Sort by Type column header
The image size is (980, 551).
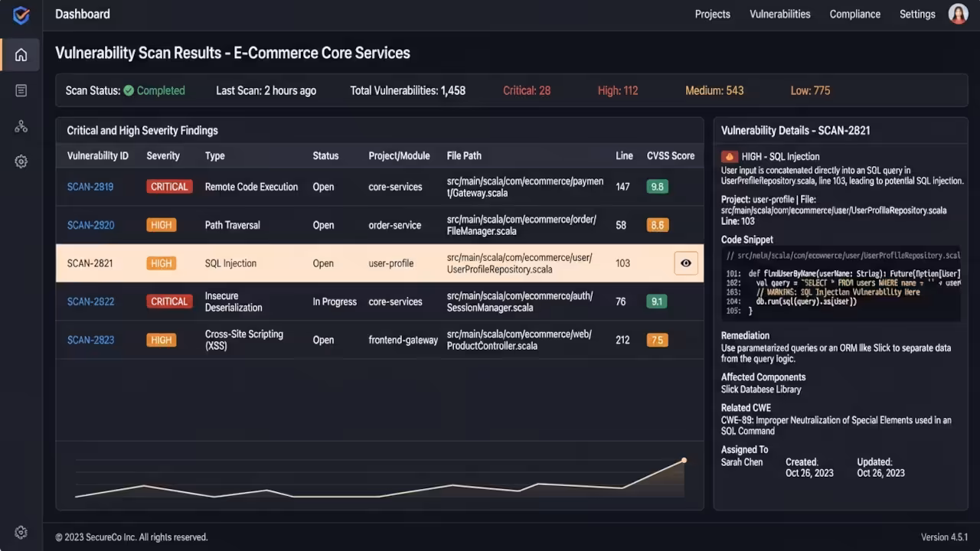(x=215, y=155)
